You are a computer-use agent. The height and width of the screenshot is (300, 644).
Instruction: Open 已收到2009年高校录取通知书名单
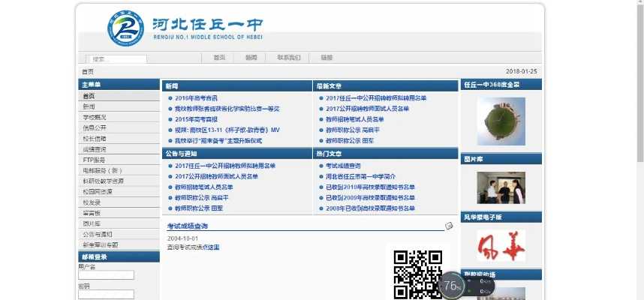click(x=371, y=198)
